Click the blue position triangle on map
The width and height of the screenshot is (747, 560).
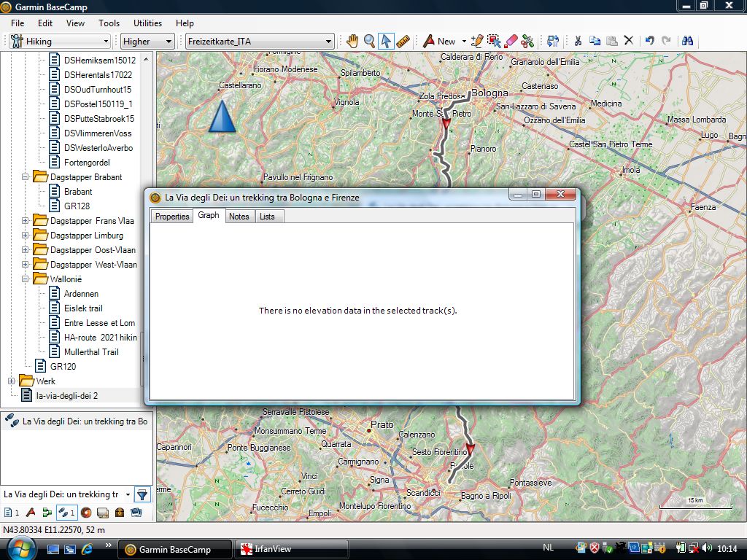[222, 117]
